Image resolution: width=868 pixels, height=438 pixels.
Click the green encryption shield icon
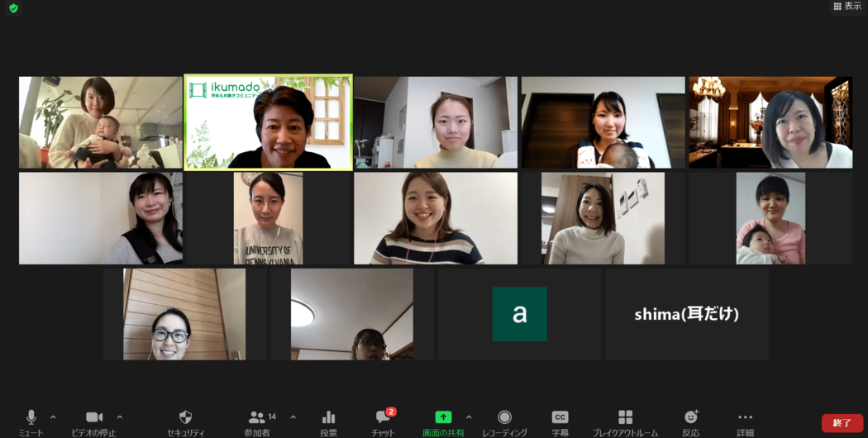[13, 8]
